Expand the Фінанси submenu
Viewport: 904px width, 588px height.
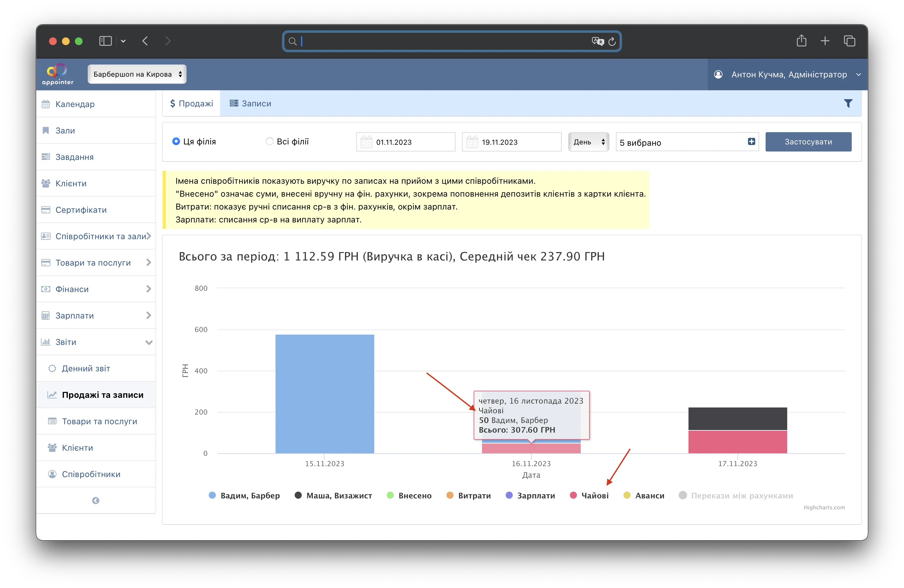96,289
